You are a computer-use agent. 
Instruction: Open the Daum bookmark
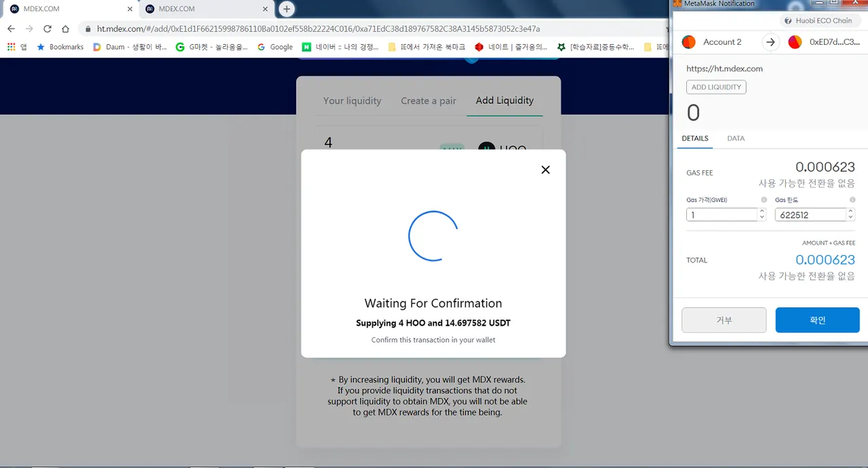click(130, 47)
